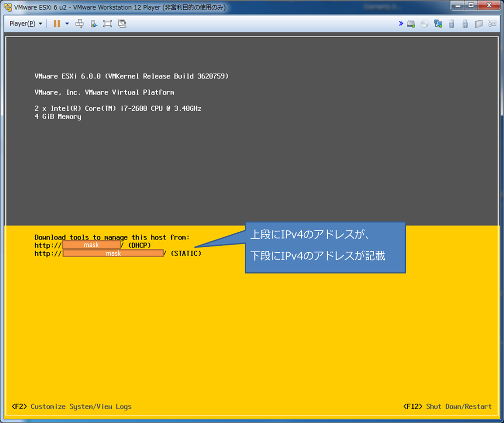
Task: Expand the hidden toolbar items chevron
Action: 401,23
